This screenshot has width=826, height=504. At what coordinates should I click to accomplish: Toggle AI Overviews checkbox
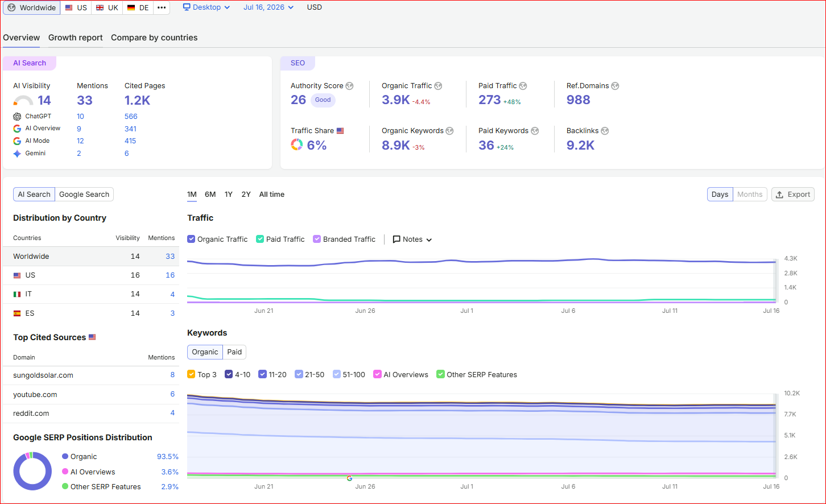click(377, 374)
